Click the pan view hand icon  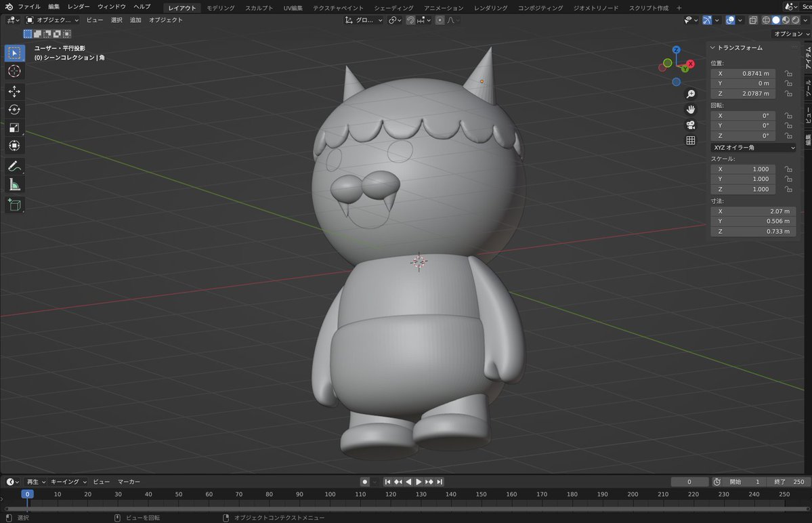pos(690,109)
